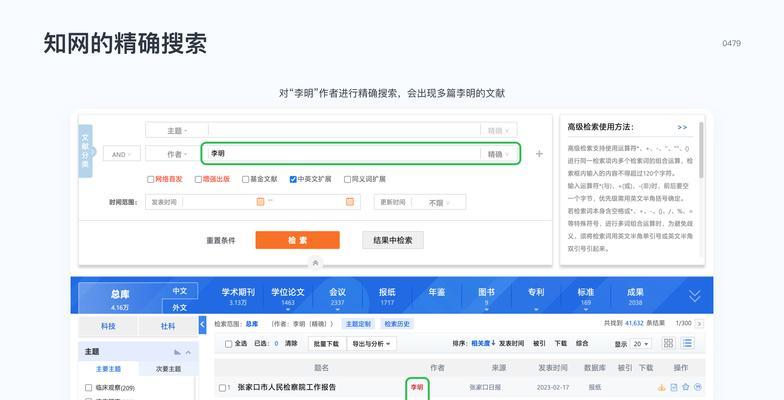Enable the 基金文献 checkbox
The height and width of the screenshot is (400, 784).
click(x=245, y=179)
